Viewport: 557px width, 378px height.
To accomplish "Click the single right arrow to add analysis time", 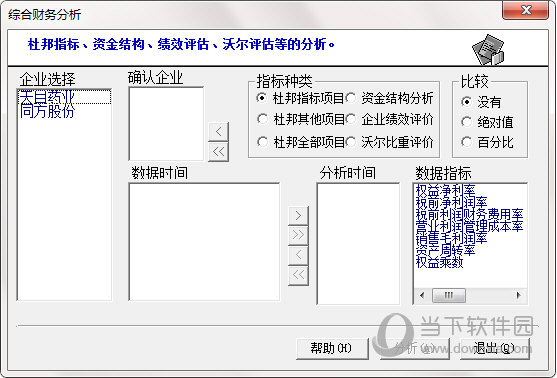I will [x=298, y=215].
